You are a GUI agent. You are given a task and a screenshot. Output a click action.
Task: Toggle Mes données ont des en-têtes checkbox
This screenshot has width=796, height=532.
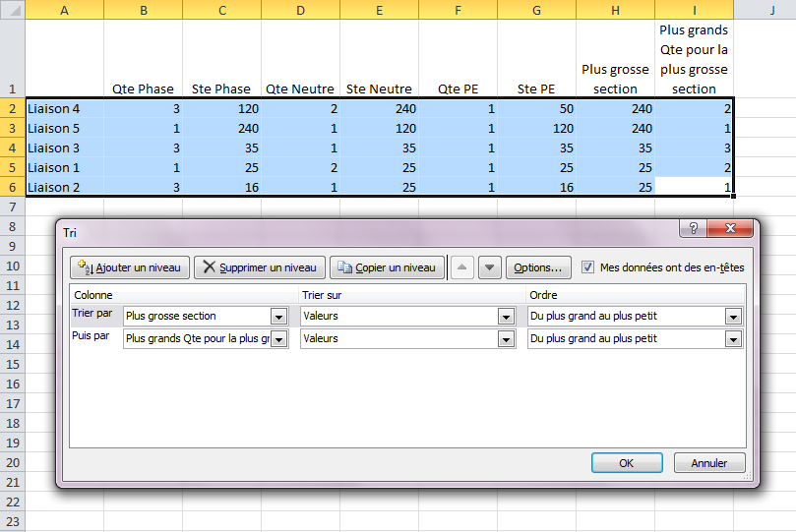588,266
